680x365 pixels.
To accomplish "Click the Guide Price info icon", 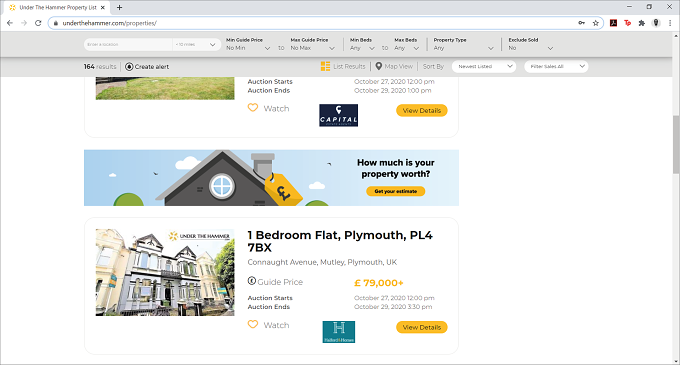I will tap(252, 281).
